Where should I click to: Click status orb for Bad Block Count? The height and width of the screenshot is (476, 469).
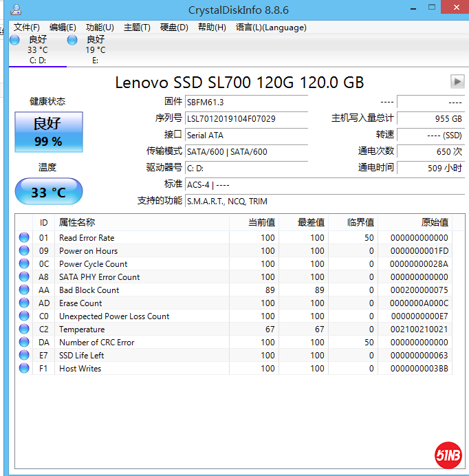pos(24,290)
